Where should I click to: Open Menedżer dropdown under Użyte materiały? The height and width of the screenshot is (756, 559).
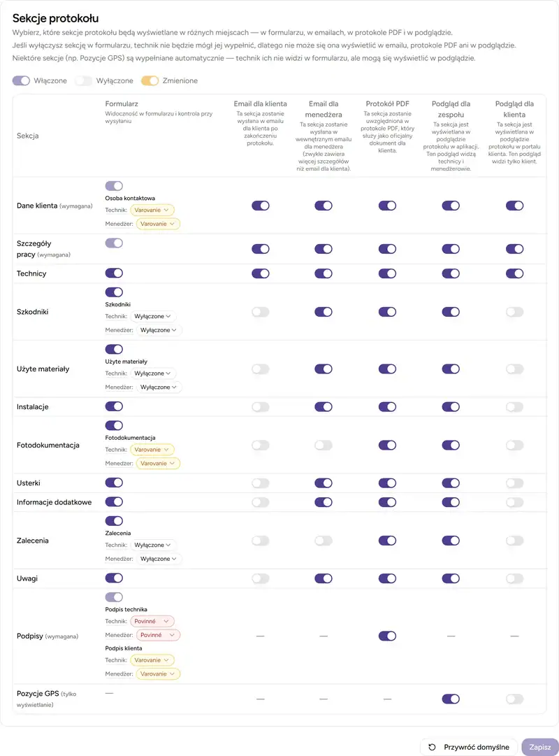click(159, 387)
